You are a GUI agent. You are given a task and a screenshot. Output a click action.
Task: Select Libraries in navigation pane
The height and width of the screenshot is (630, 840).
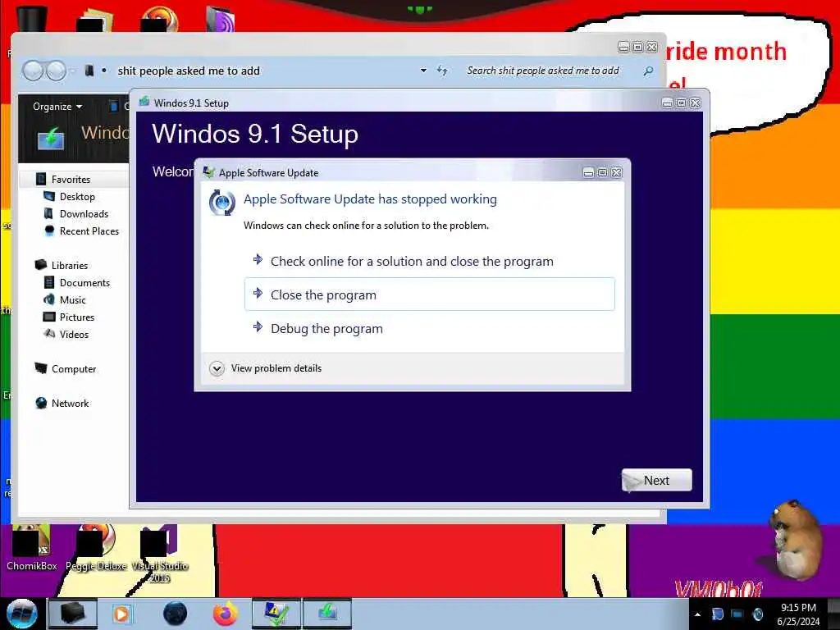pos(70,265)
